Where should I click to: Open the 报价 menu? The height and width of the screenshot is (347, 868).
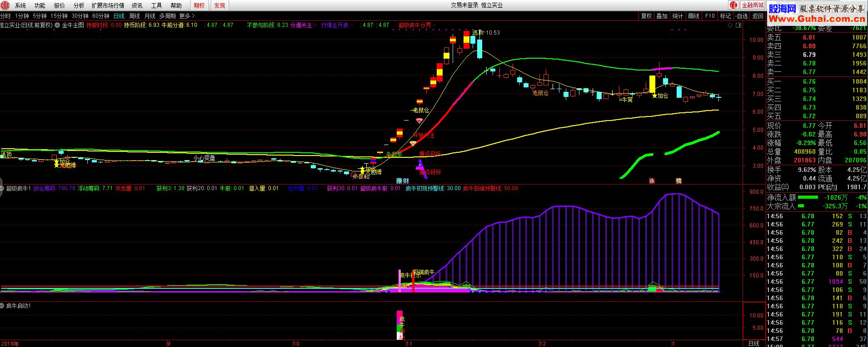click(59, 5)
